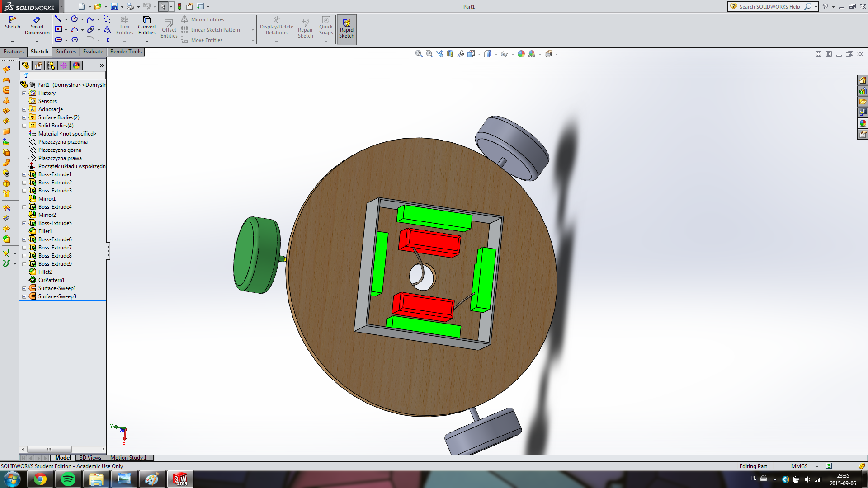Image resolution: width=868 pixels, height=488 pixels.
Task: Open the Display Style dropdown arrow
Action: tap(496, 54)
